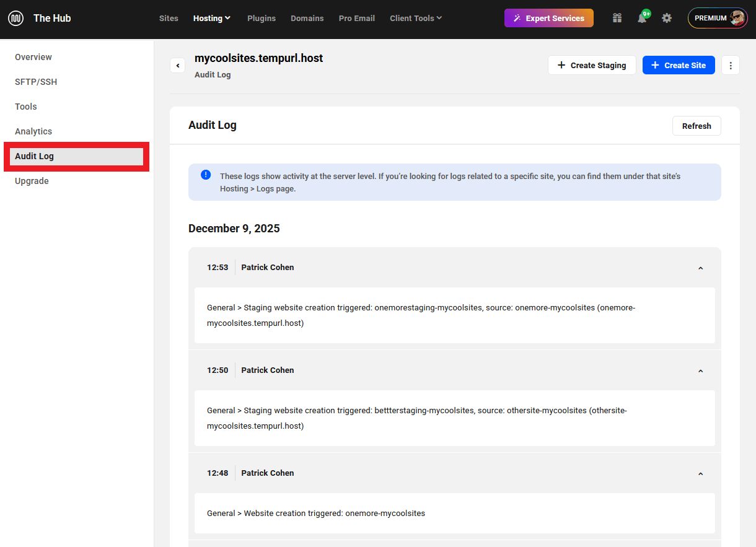756x547 pixels.
Task: Select Overview in the sidebar
Action: (x=33, y=57)
